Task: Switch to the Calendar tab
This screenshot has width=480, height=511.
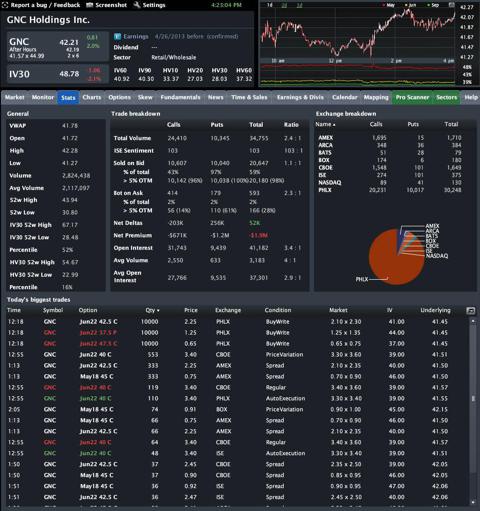Action: pos(345,97)
